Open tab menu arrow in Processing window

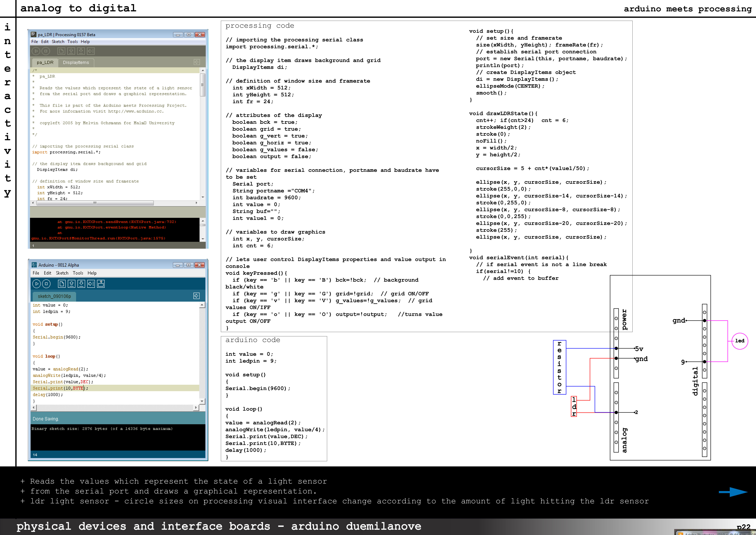[x=197, y=62]
